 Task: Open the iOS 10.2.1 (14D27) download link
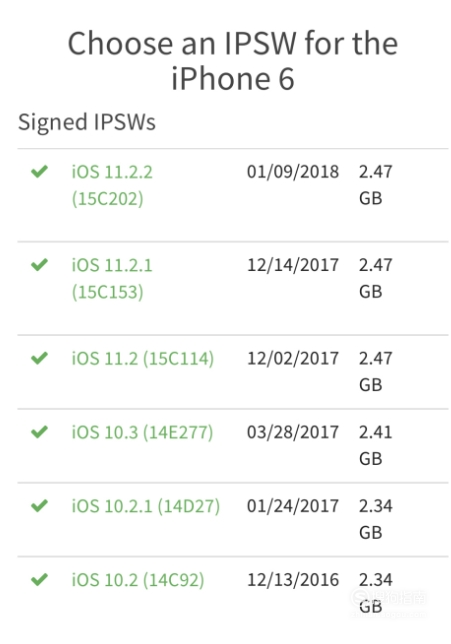[x=146, y=506]
